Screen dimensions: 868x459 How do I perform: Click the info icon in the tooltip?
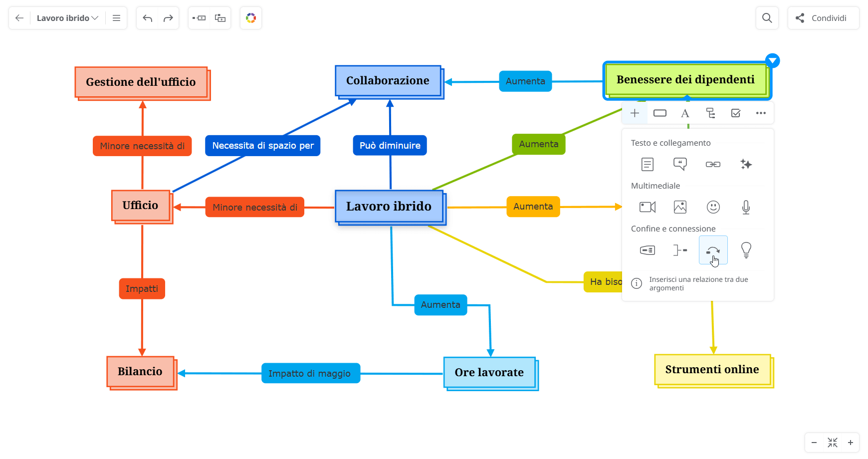[637, 283]
